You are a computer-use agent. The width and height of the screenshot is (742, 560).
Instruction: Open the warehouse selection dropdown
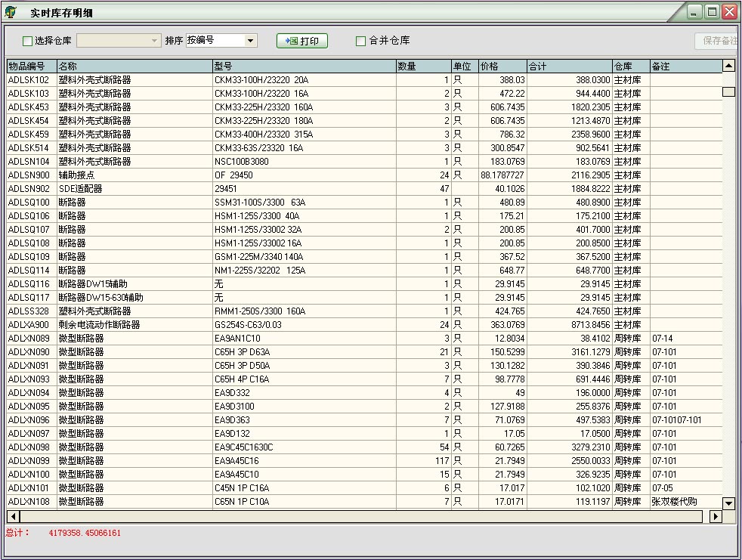point(155,41)
